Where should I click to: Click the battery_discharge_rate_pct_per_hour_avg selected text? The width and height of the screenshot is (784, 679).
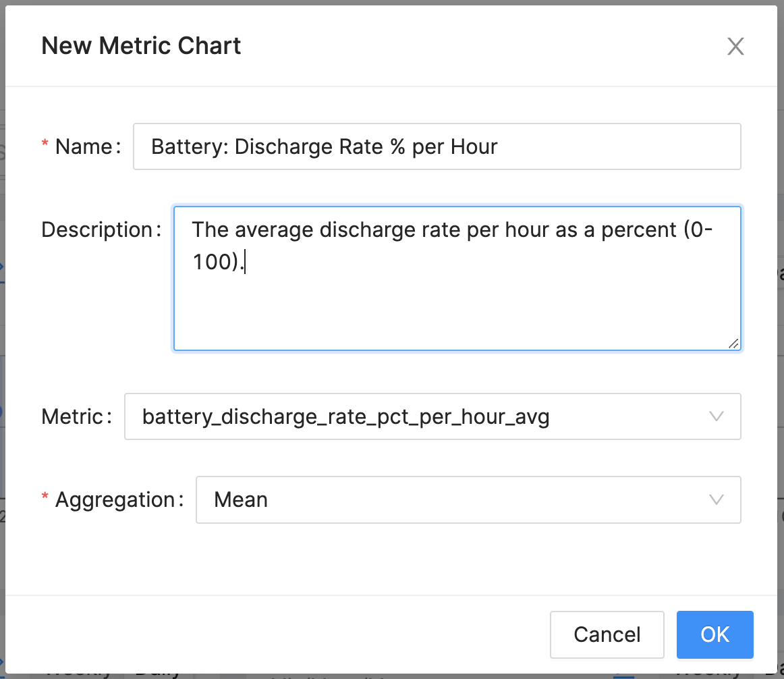point(345,416)
